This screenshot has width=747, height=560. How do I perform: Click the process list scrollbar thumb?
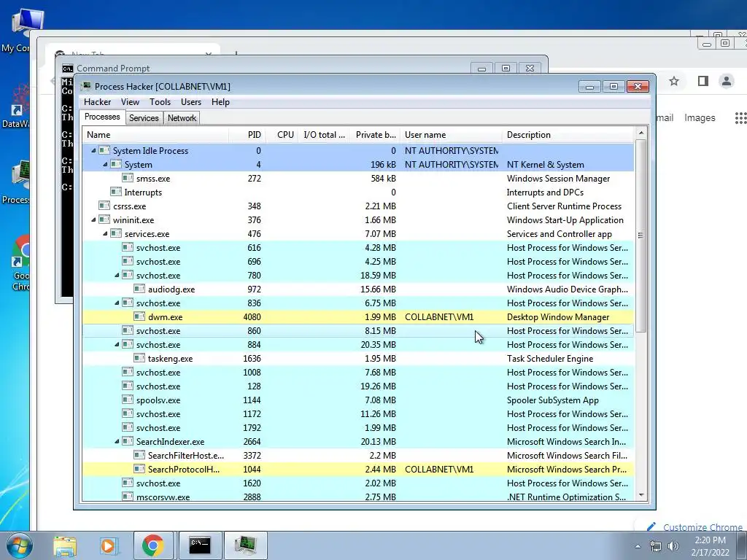(640, 236)
